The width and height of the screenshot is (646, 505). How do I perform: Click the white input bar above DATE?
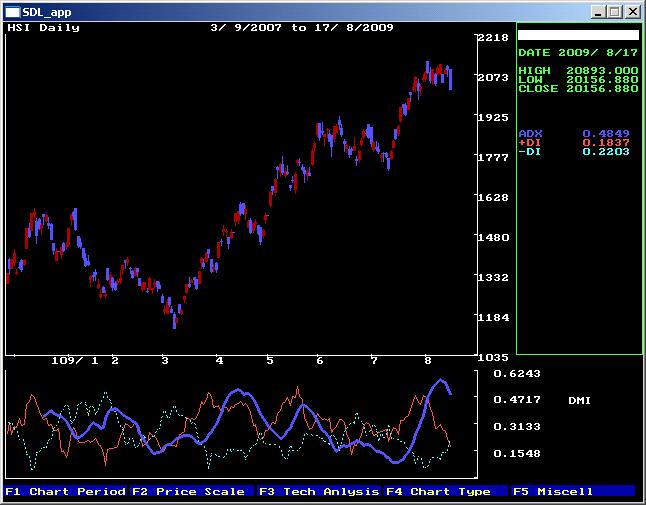[578, 35]
